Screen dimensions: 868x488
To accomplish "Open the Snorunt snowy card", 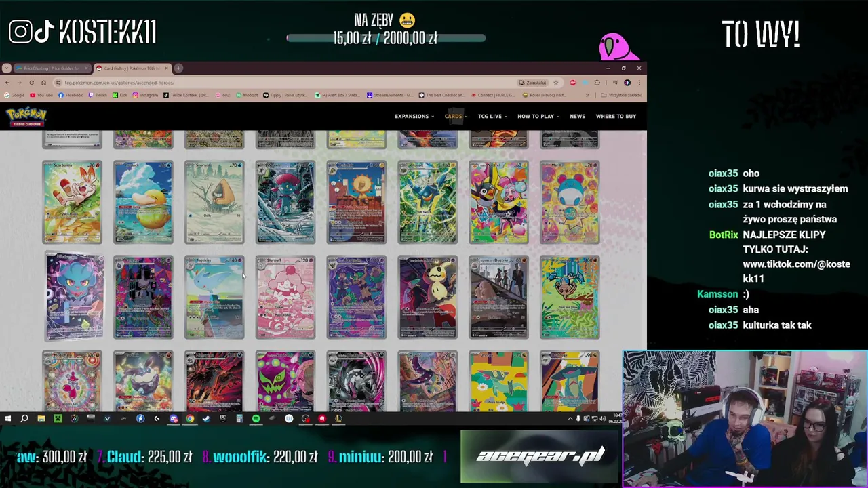I will coord(214,202).
